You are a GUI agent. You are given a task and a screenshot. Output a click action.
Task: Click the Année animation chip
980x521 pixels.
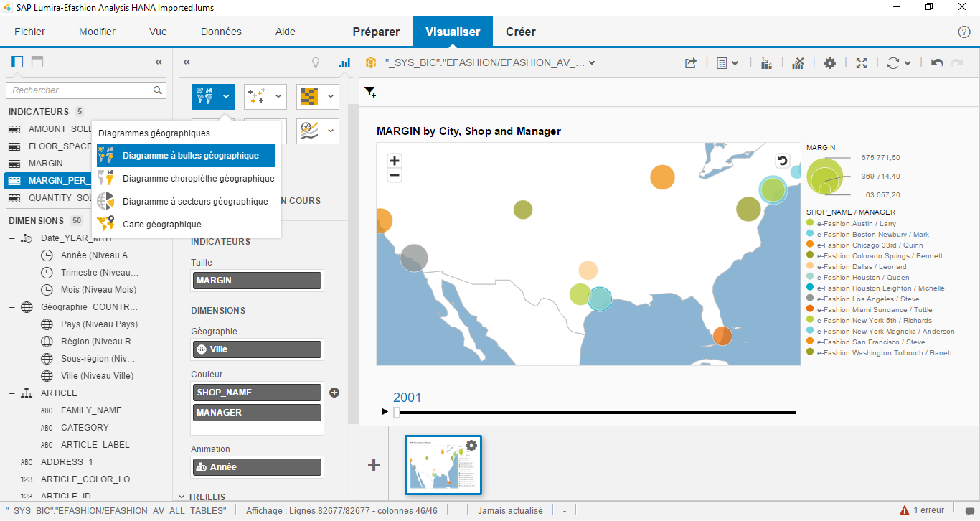(258, 467)
